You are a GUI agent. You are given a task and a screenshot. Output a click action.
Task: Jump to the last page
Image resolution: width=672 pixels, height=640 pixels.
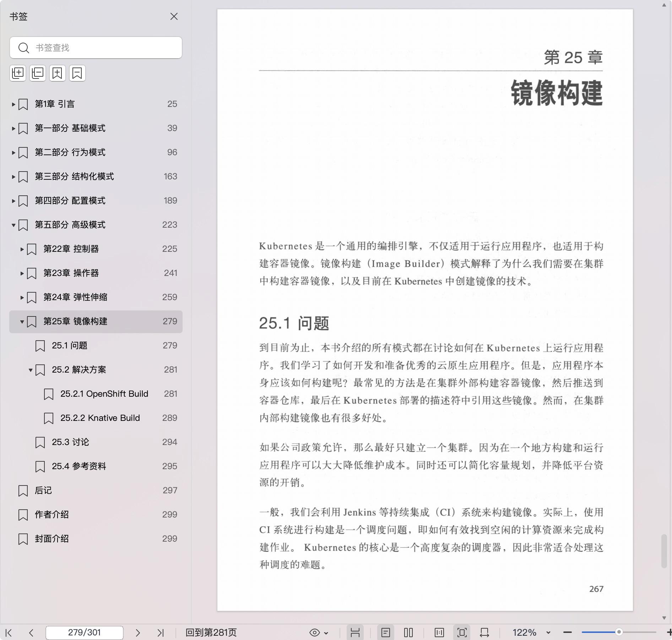(x=161, y=633)
